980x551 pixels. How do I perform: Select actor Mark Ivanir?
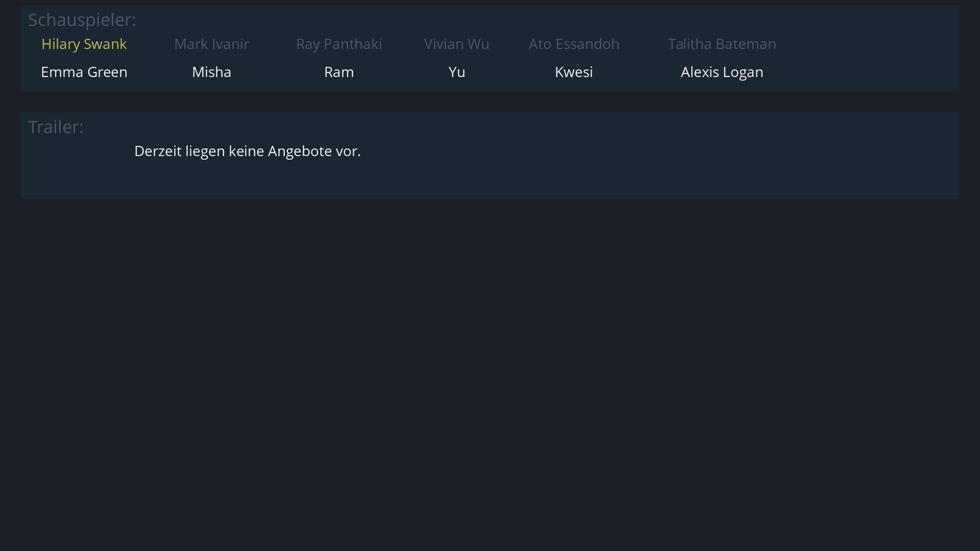click(211, 44)
